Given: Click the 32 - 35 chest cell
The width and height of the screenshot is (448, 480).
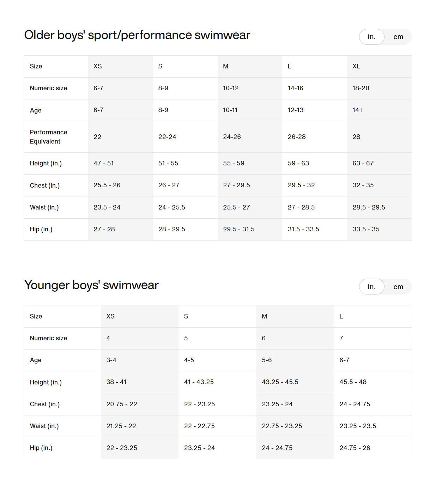Looking at the screenshot, I should click(363, 185).
